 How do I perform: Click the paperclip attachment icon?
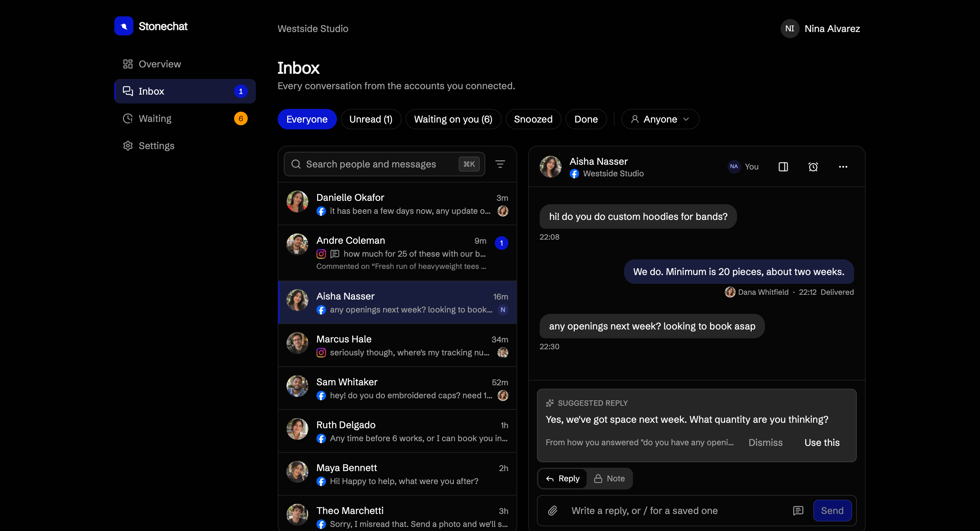(x=552, y=511)
